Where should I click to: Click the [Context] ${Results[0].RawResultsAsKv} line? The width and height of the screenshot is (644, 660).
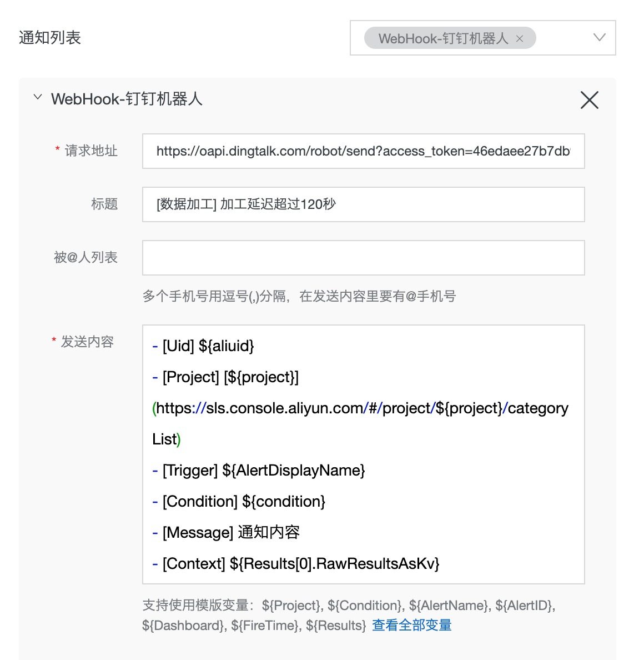[x=296, y=563]
